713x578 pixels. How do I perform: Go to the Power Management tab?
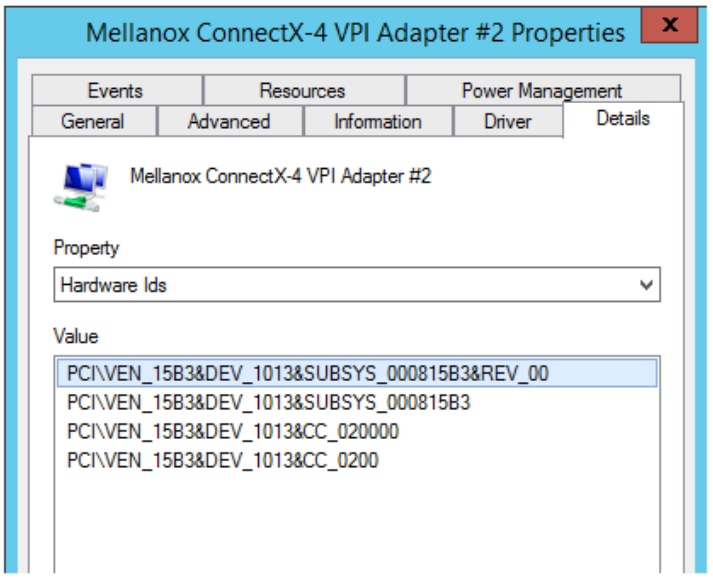pos(541,91)
